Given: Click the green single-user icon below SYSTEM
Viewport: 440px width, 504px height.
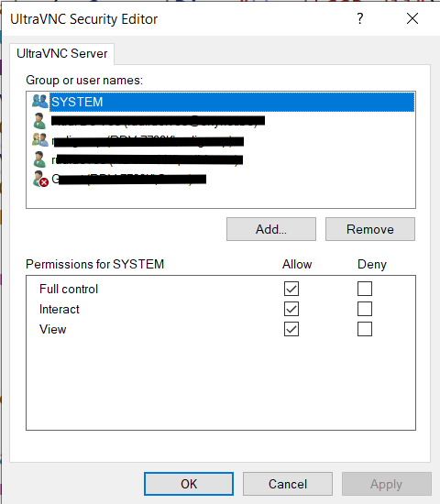Looking at the screenshot, I should (x=39, y=121).
